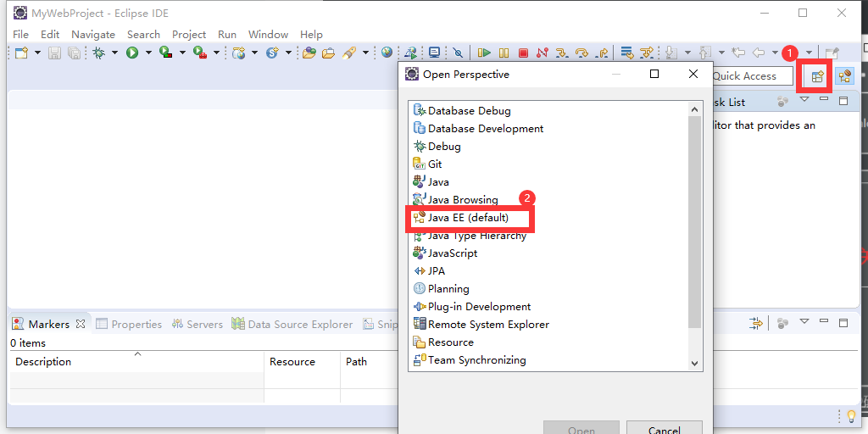The height and width of the screenshot is (434, 868).
Task: Open the File menu
Action: [20, 34]
